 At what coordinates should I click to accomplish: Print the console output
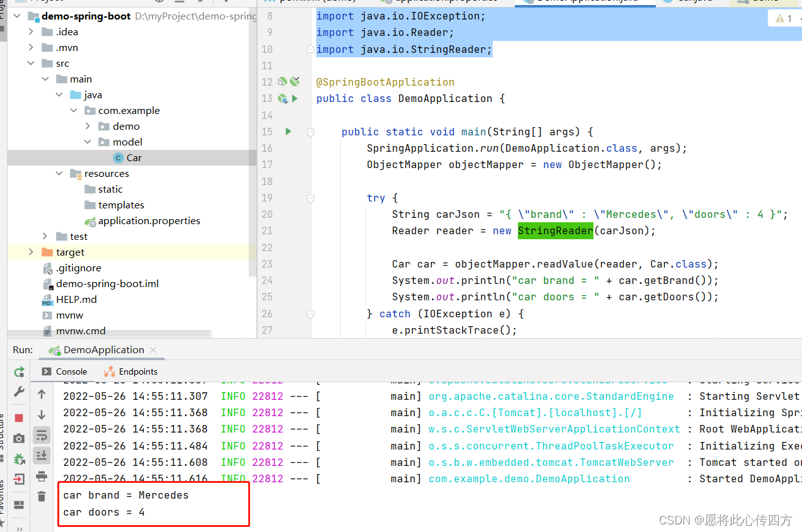[42, 475]
